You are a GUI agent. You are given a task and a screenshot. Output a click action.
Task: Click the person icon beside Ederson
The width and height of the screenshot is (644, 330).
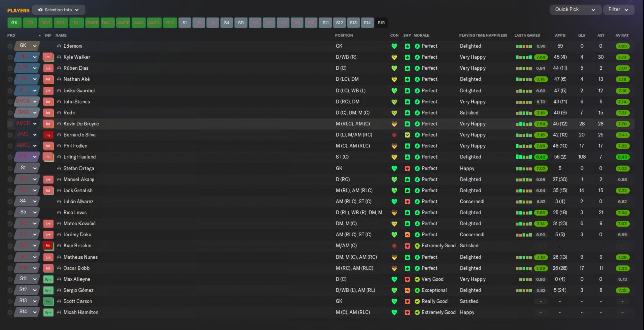59,46
